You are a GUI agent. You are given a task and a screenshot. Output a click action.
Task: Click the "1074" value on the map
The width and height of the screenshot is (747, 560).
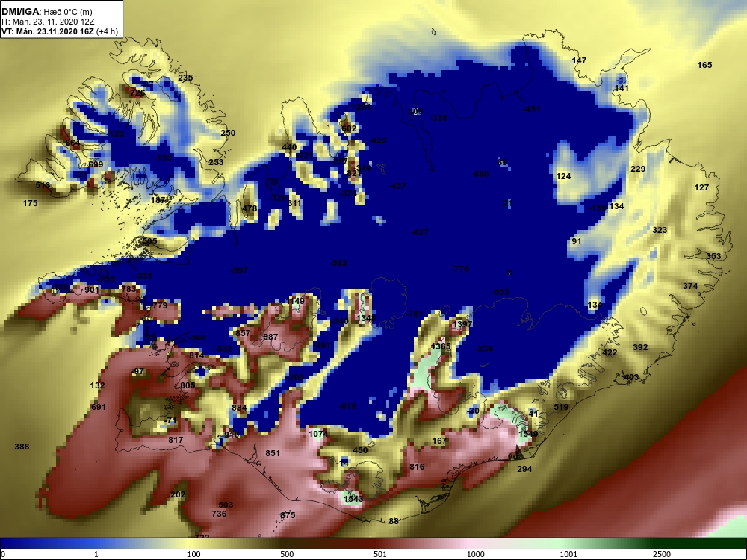(317, 434)
